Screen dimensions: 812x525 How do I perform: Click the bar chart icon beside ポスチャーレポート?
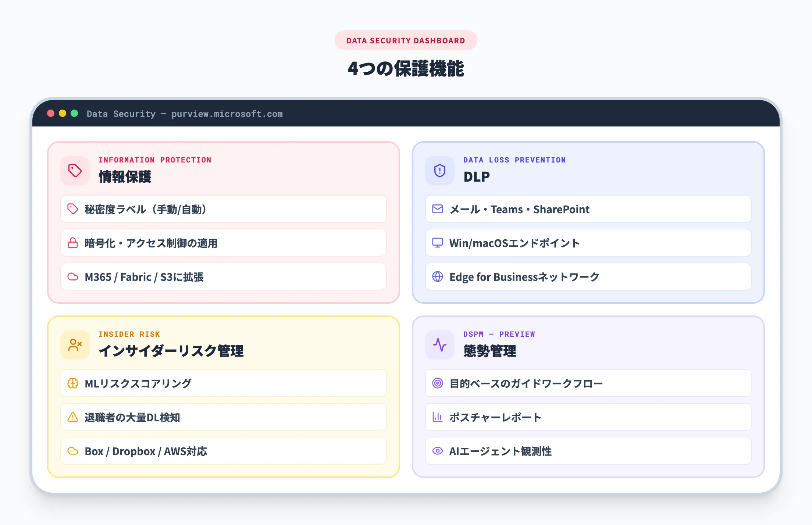437,417
